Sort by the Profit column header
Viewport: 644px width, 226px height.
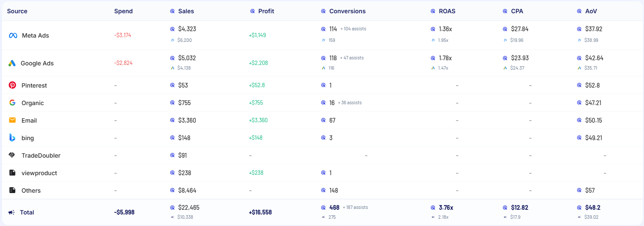point(266,11)
